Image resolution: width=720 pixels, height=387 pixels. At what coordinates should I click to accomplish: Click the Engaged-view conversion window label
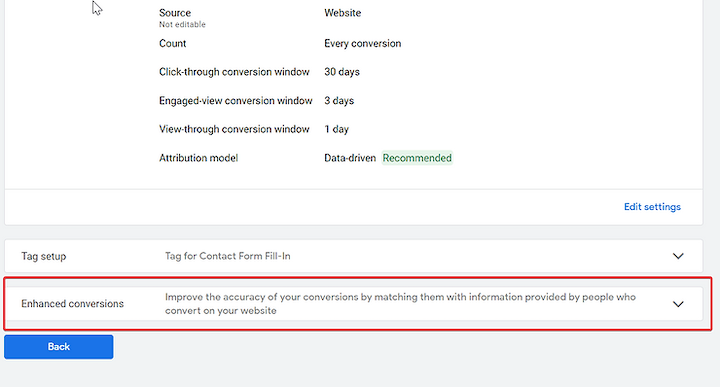[x=236, y=101]
